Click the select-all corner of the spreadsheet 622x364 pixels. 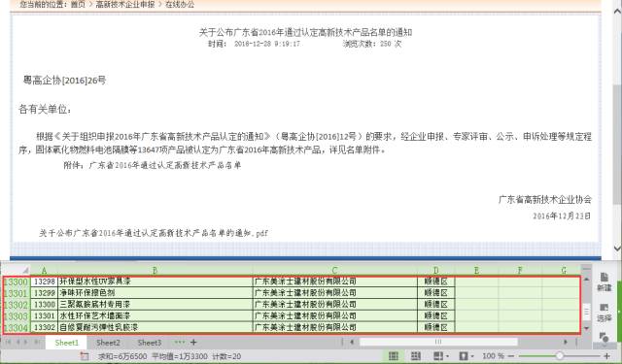point(16,270)
